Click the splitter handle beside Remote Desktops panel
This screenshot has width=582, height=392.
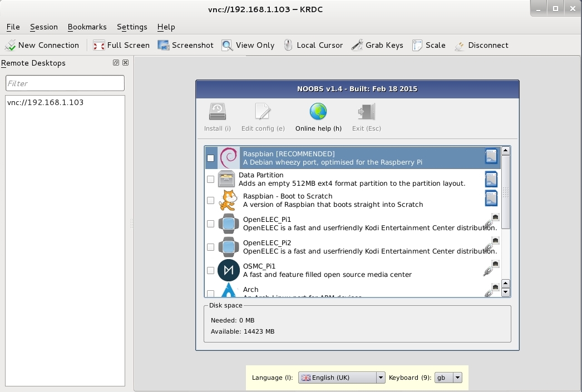(131, 224)
